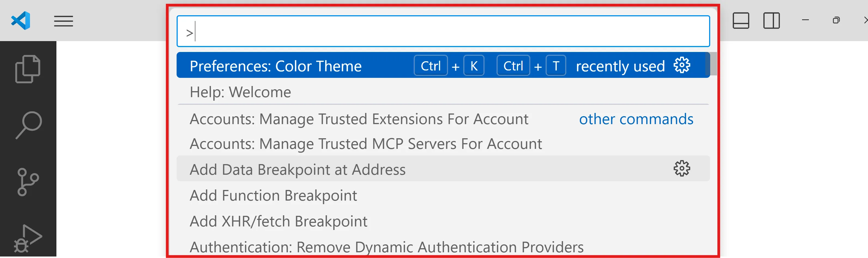868x258 pixels.
Task: Click the command palette input field
Action: click(443, 31)
